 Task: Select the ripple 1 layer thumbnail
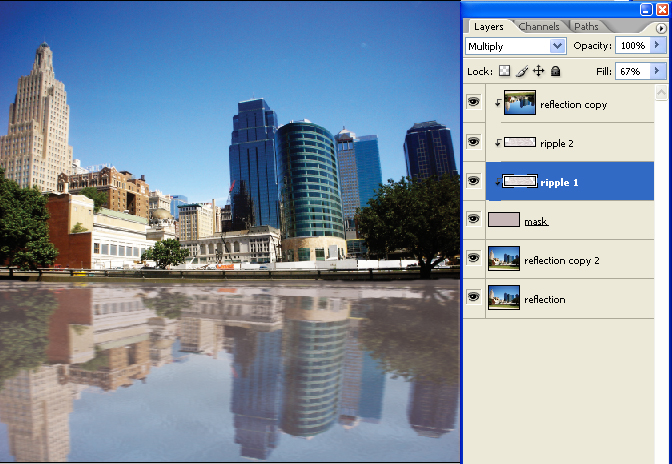coord(520,181)
